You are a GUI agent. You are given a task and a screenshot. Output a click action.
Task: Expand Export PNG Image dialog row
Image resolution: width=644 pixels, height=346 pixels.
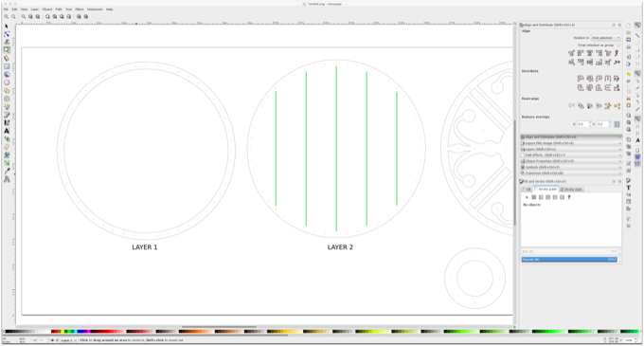[x=571, y=143]
